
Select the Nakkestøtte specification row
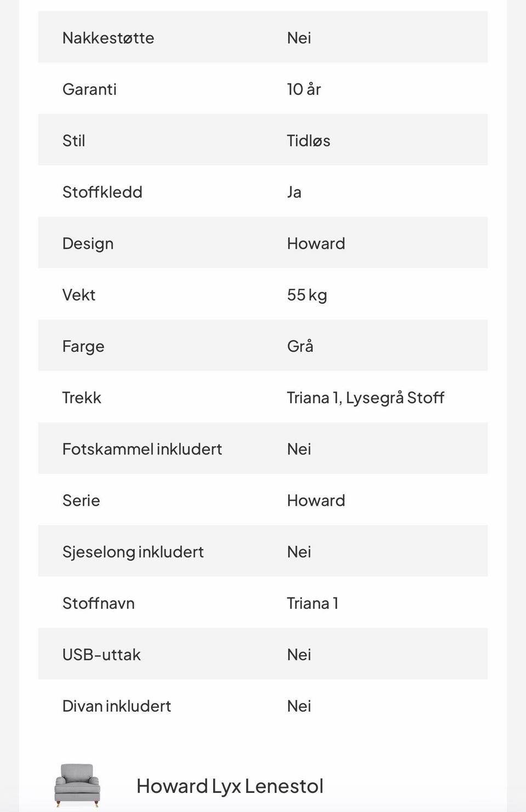click(263, 37)
